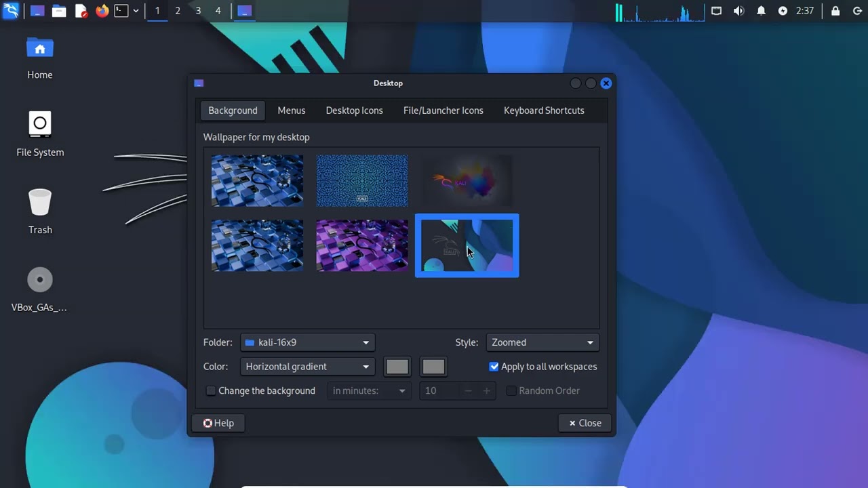
Task: Select the highlighted teal-blue shapes wallpaper
Action: (x=467, y=245)
